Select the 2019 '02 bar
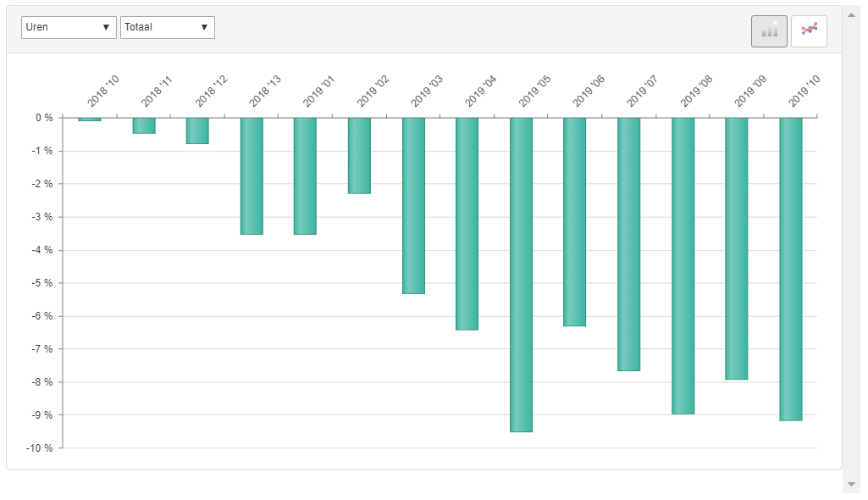 tap(359, 156)
